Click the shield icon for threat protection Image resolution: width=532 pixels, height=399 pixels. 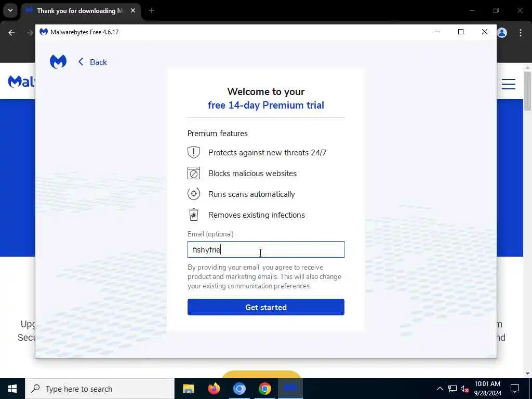[x=194, y=152]
